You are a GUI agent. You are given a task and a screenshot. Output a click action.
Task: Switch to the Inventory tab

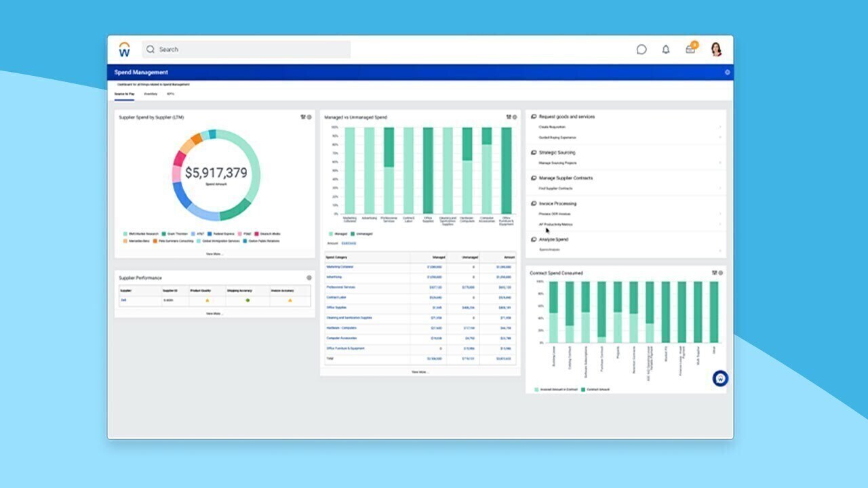click(x=151, y=94)
